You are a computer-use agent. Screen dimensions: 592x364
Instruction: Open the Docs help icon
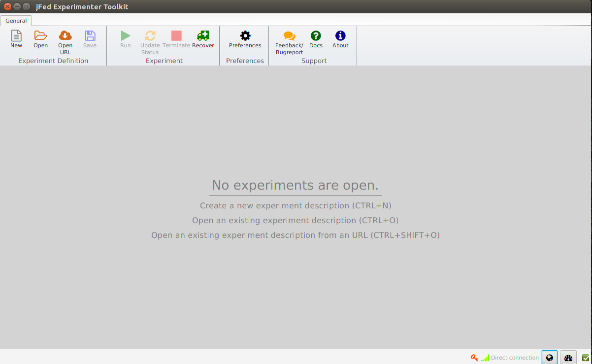pyautogui.click(x=316, y=35)
